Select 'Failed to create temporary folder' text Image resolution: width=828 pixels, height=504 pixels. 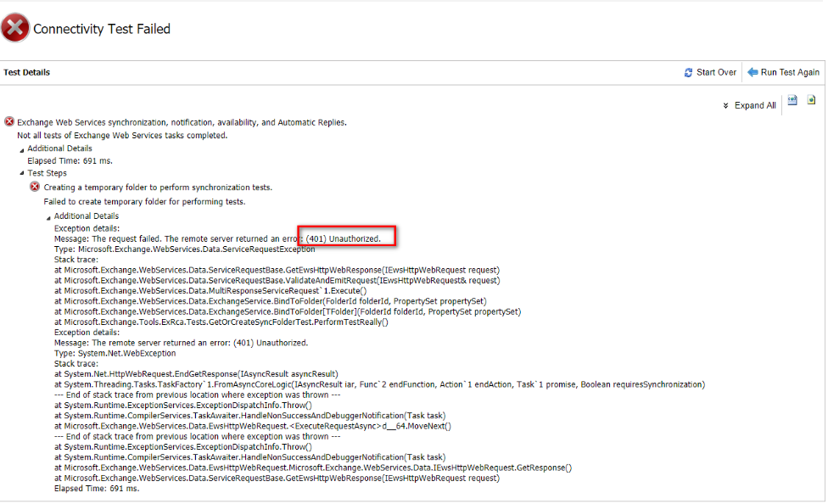144,202
